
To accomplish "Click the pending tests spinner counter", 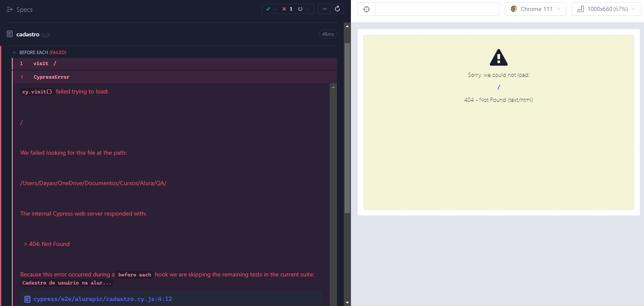I will coord(303,9).
